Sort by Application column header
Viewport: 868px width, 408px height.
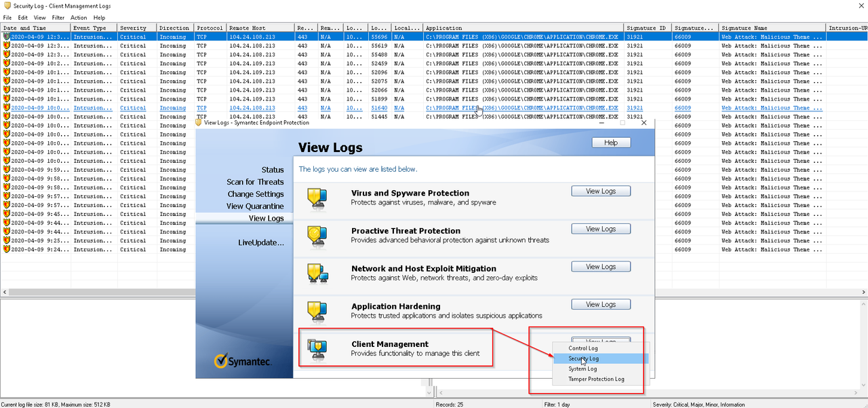tap(523, 28)
